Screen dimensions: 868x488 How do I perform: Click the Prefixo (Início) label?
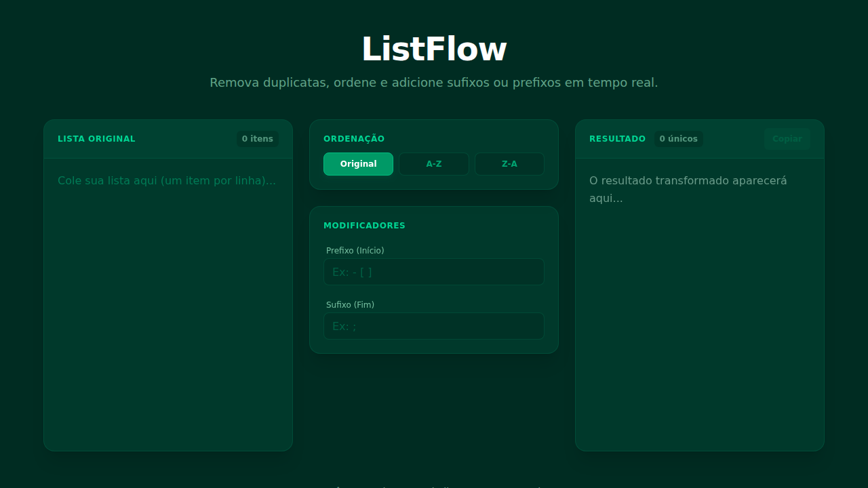(x=355, y=250)
